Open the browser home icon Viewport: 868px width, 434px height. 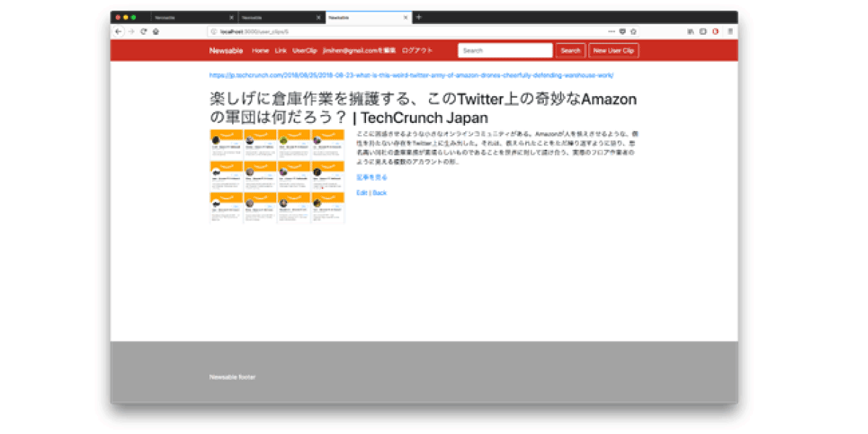pyautogui.click(x=156, y=32)
